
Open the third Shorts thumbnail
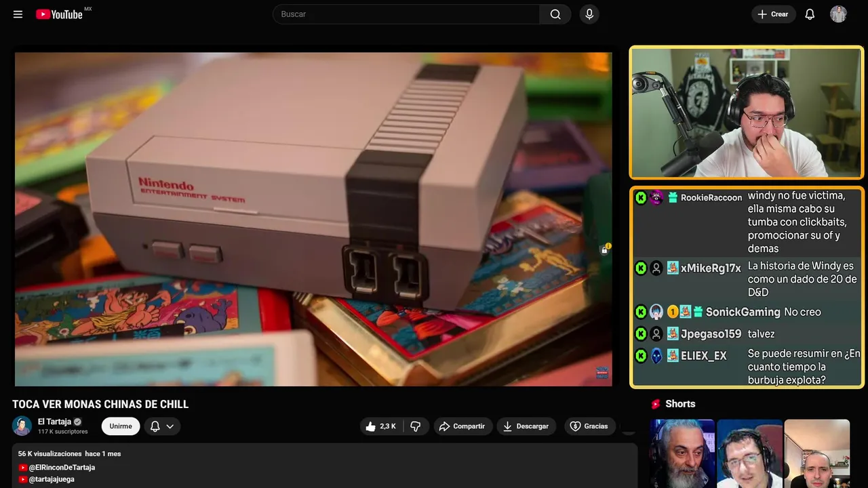point(816,453)
